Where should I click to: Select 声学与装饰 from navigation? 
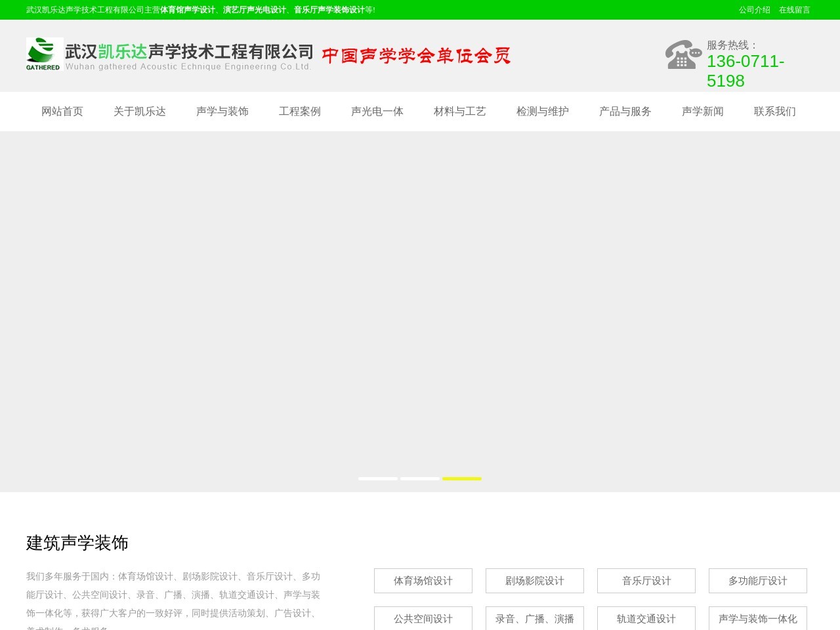click(x=223, y=112)
